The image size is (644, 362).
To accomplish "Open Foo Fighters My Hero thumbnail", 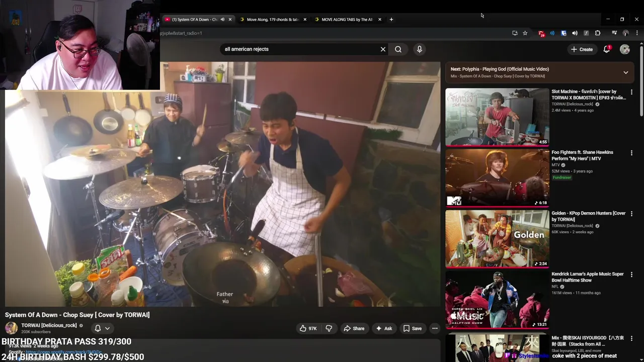I will pyautogui.click(x=497, y=178).
